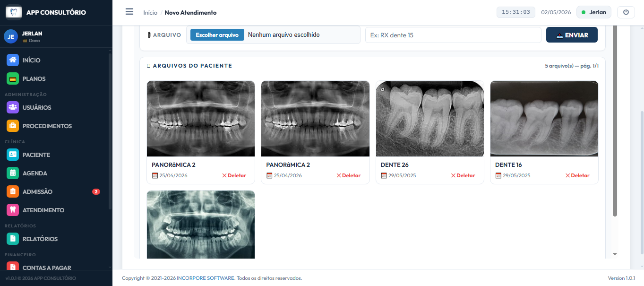
Task: Open the DENTE 16 x-ray thumbnail
Action: tap(544, 119)
